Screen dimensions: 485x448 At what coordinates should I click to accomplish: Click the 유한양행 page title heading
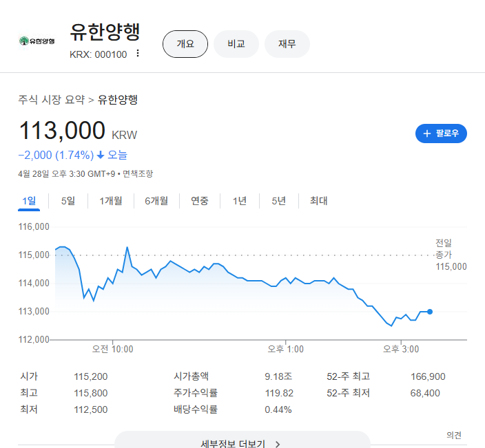tap(105, 32)
